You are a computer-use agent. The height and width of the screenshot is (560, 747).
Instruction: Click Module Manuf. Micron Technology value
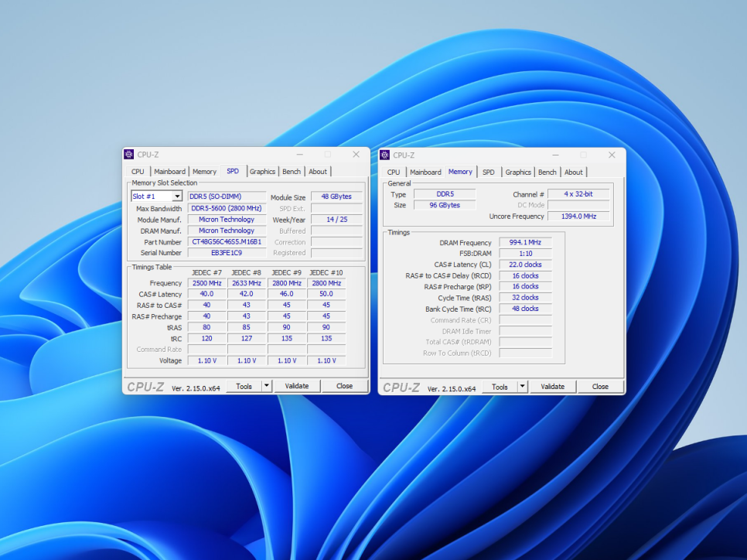pyautogui.click(x=227, y=219)
